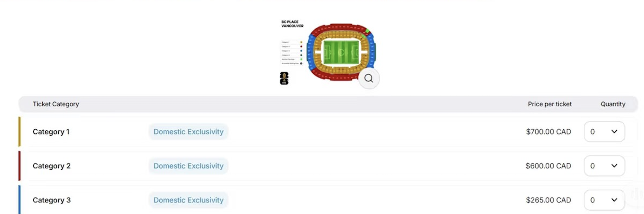The width and height of the screenshot is (644, 214).
Task: Click the BC Place stadium seating map
Action: (342, 51)
